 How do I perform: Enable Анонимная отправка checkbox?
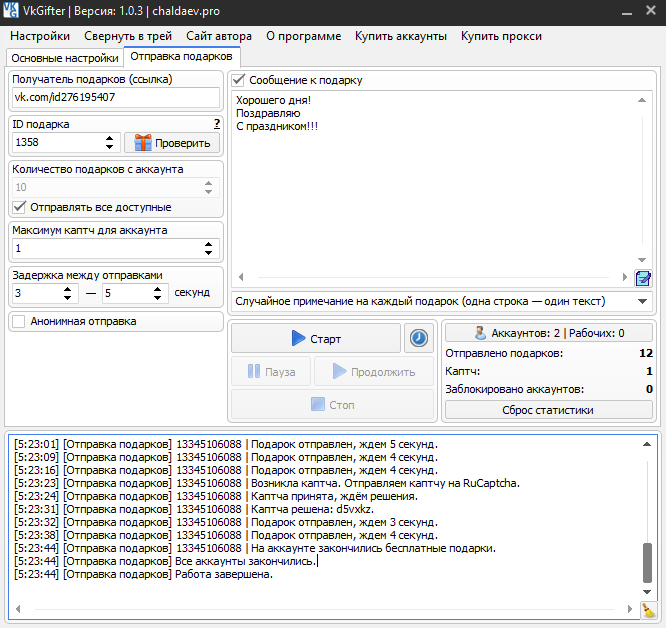(x=19, y=321)
